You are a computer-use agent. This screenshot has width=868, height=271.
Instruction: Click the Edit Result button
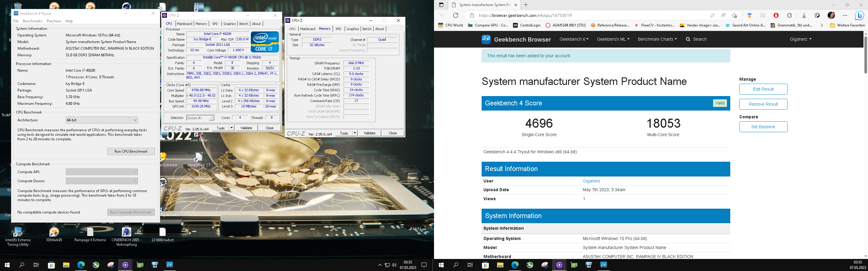click(x=763, y=89)
